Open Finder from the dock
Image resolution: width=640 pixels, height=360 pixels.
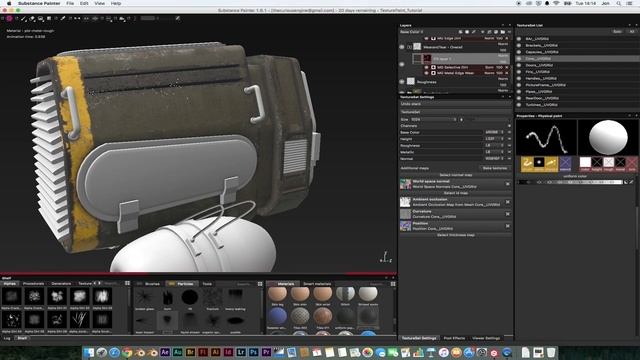tap(89, 352)
